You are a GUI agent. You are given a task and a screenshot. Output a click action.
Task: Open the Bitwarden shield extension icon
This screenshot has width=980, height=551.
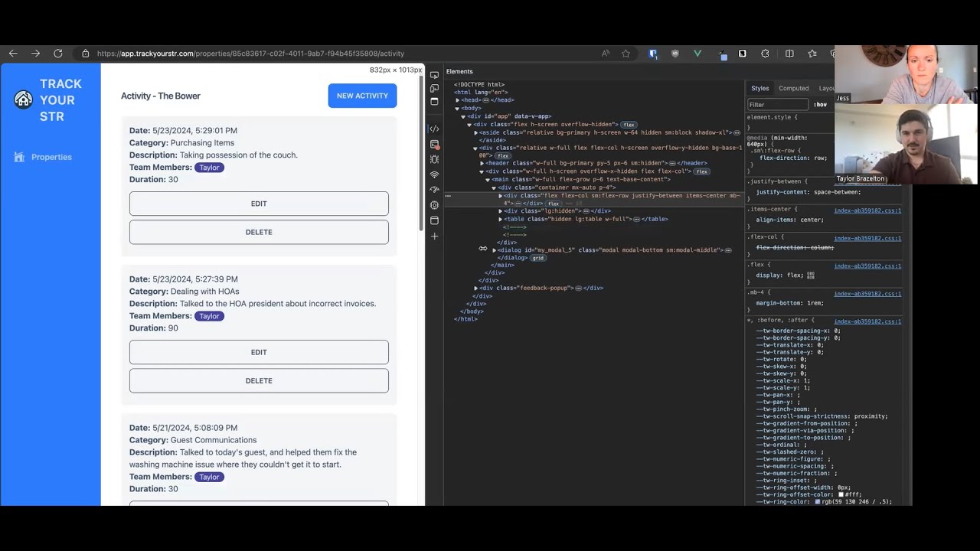click(x=653, y=54)
